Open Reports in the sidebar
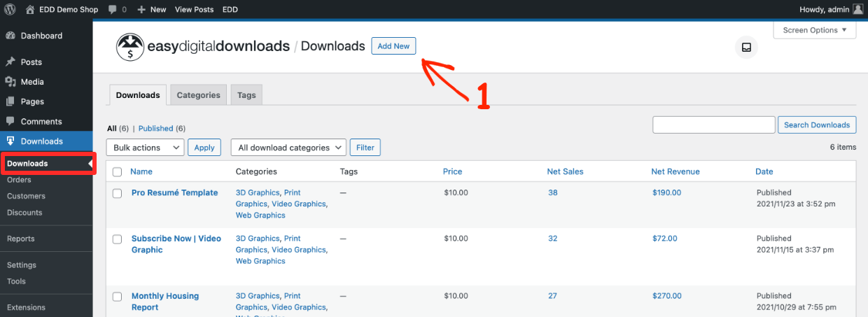The height and width of the screenshot is (317, 868). 21,239
